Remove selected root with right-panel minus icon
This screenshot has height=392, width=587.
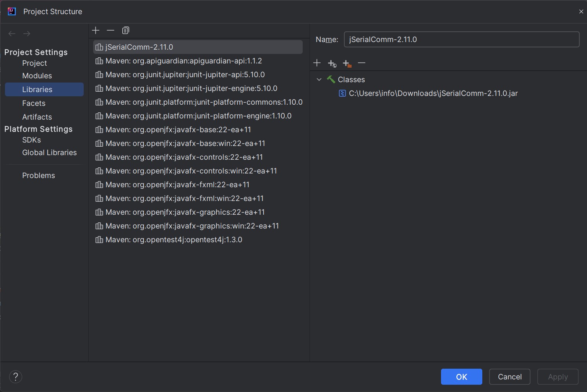coord(362,63)
